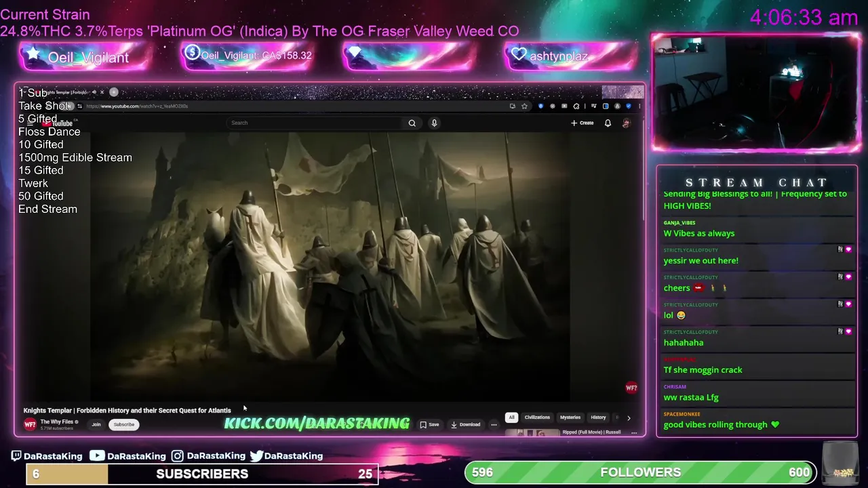Click the 4:06:33 am clock
868x488 pixels.
click(x=804, y=18)
